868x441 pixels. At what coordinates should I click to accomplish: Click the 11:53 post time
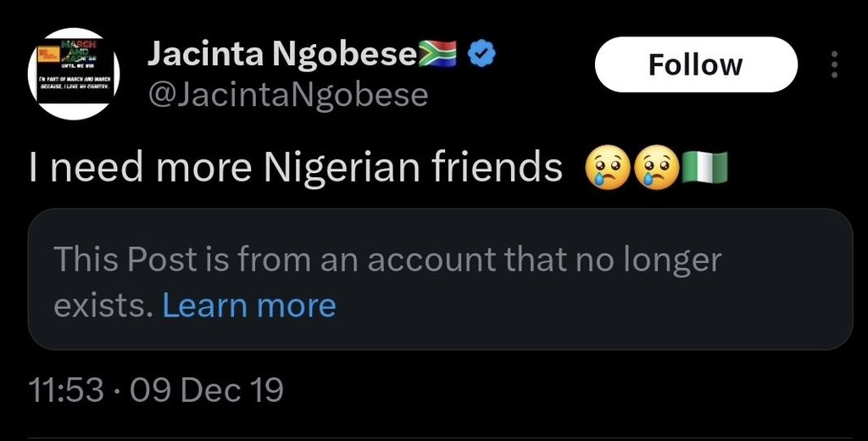pos(66,391)
